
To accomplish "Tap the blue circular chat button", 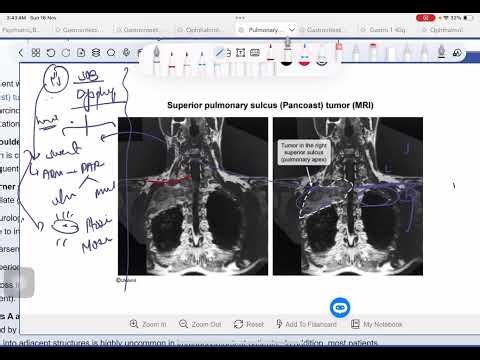I will pyautogui.click(x=340, y=307).
